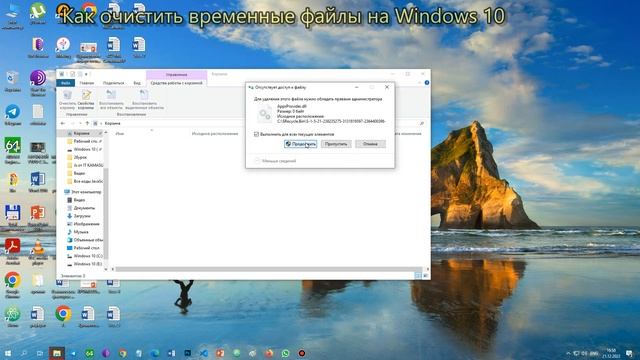This screenshot has height=360, width=640.
Task: Open the Поделиться ribbon tab
Action: pos(113,83)
